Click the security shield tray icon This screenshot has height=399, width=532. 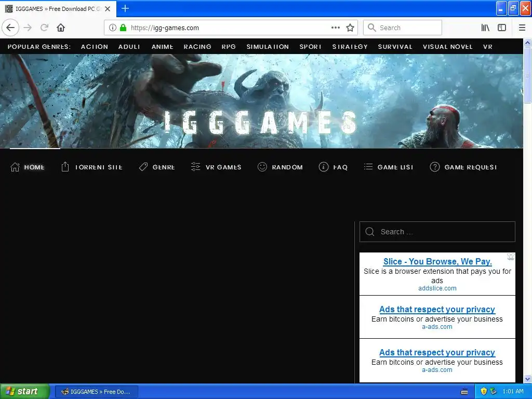(484, 391)
